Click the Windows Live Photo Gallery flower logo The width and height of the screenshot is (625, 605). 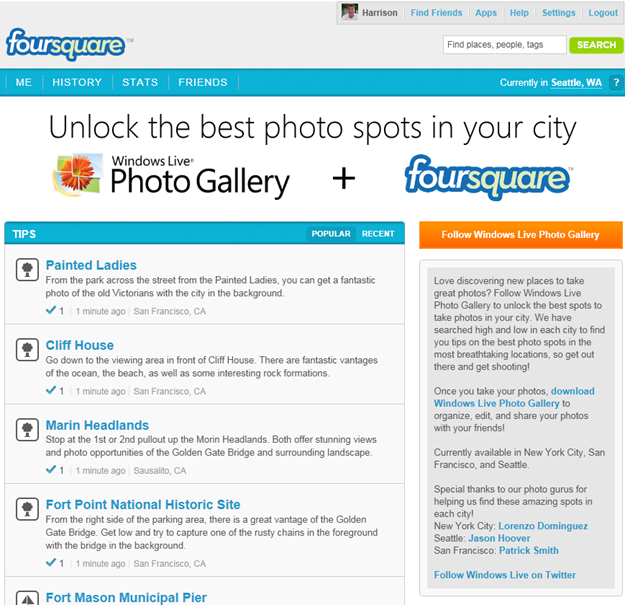pos(78,174)
